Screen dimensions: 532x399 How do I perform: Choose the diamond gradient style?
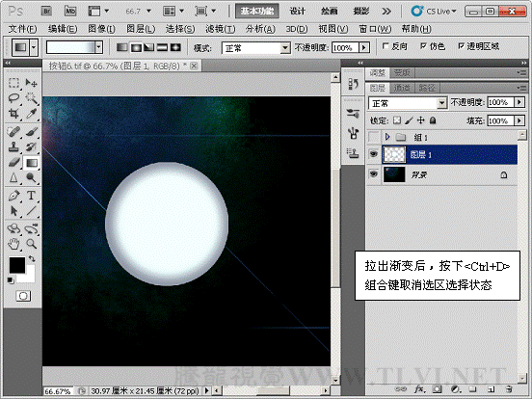coord(175,47)
